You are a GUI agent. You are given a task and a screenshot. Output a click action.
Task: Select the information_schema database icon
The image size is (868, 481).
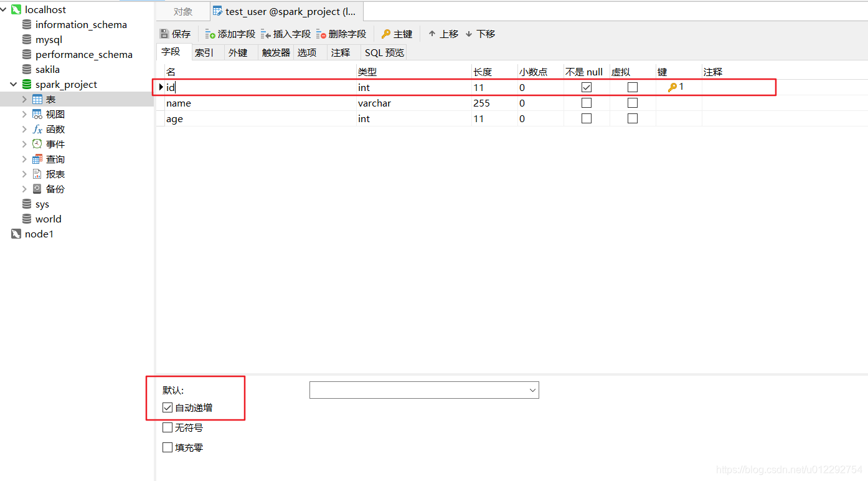[x=27, y=24]
